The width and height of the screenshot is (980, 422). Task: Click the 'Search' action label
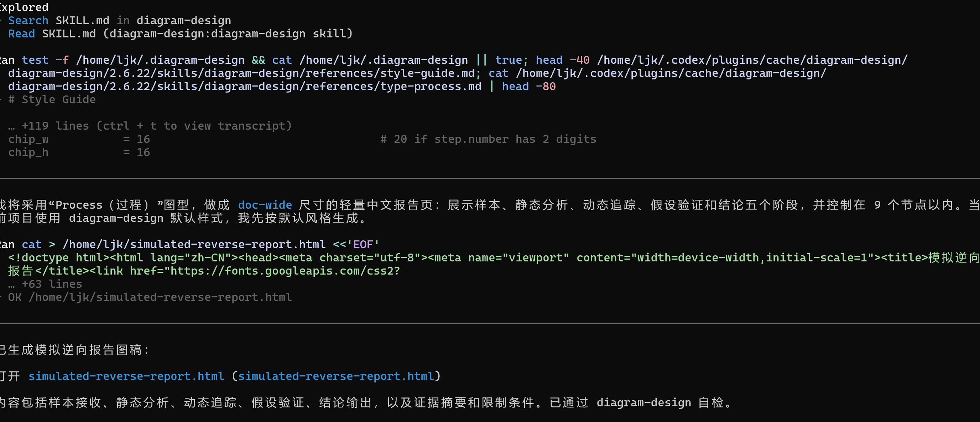pos(28,21)
